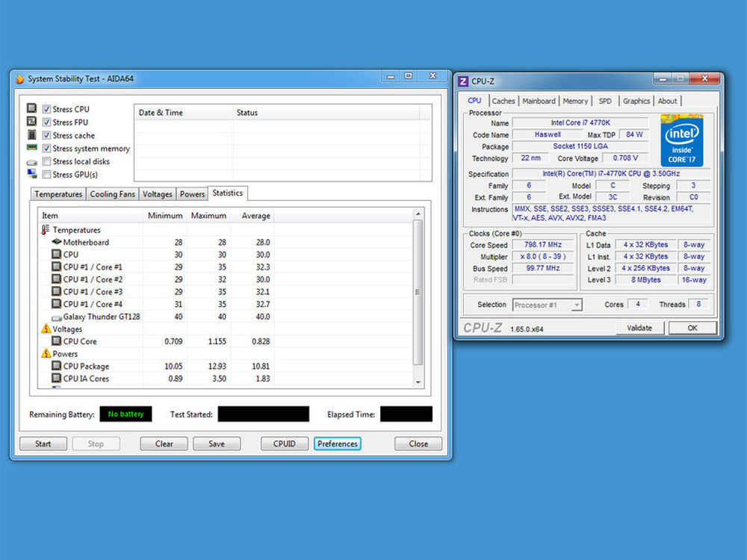Show the About tab in CPU-Z

tap(667, 101)
